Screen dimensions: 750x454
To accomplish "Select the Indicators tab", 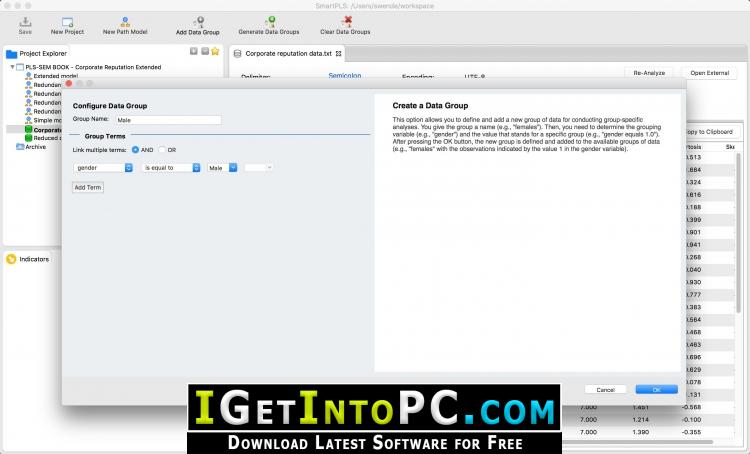I will tap(28, 259).
